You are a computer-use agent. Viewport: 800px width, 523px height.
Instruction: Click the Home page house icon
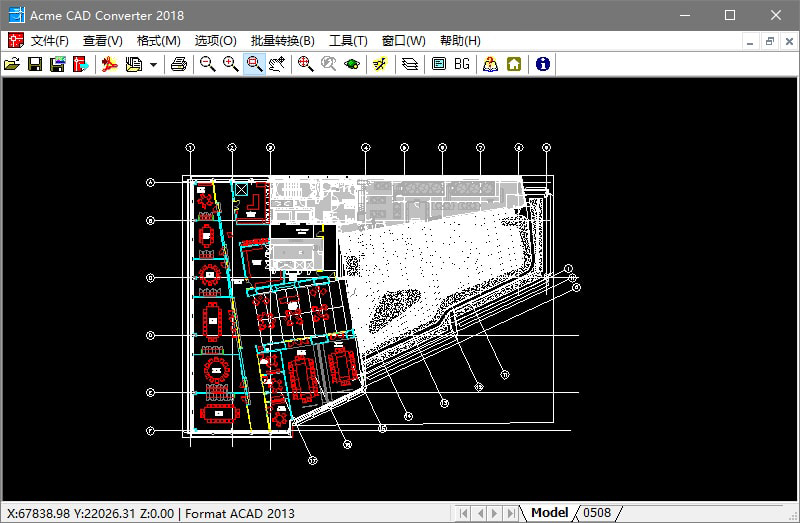[x=514, y=64]
